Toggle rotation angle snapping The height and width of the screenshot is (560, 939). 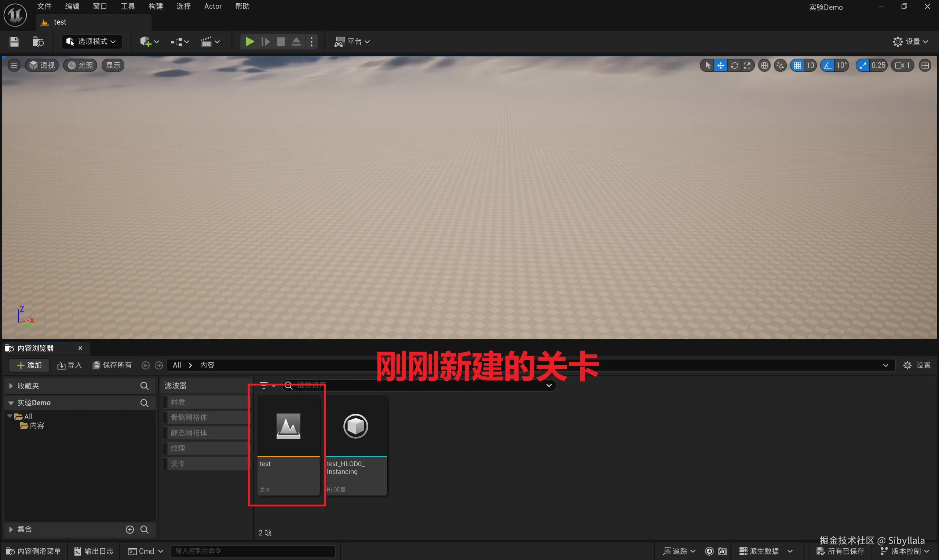[827, 65]
